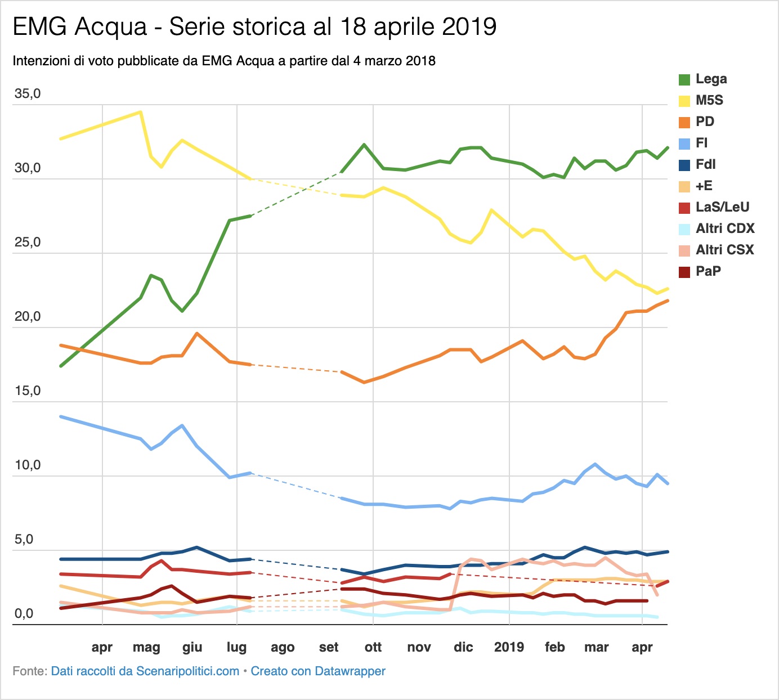Open the Creato con Datawrapper link
This screenshot has width=779, height=700.
[x=318, y=671]
